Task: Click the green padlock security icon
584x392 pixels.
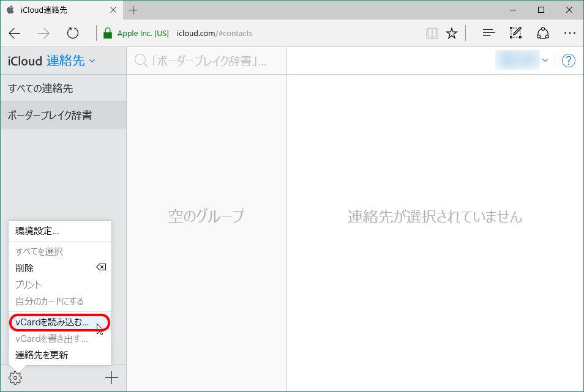Action: [x=108, y=33]
